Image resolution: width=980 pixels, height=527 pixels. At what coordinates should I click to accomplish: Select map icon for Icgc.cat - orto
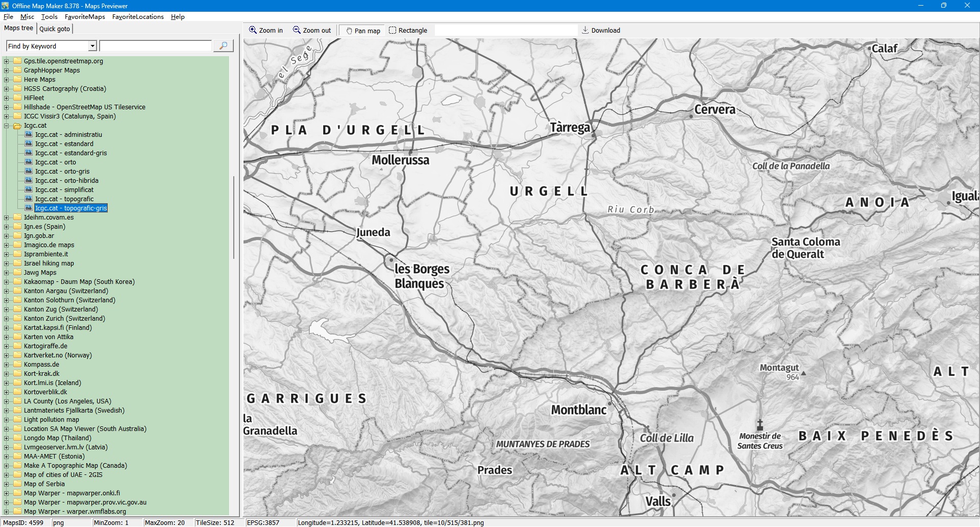29,162
